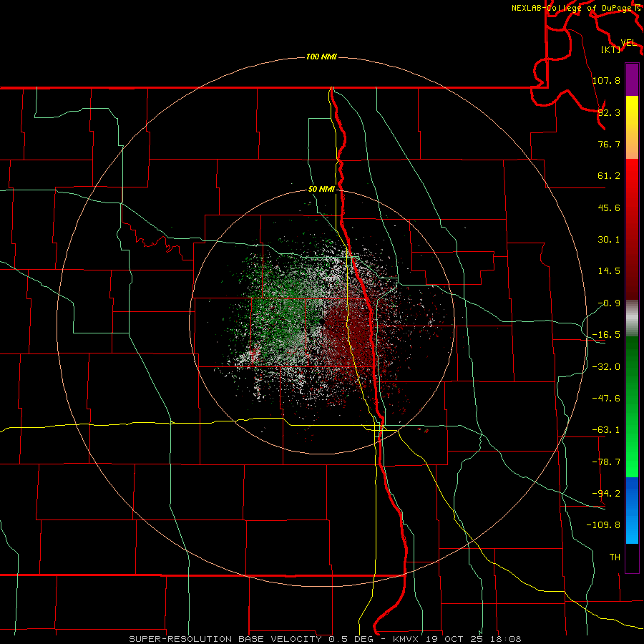The width and height of the screenshot is (644, 644).
Task: Click the -109.8 value on the scale
Action: pos(604,525)
